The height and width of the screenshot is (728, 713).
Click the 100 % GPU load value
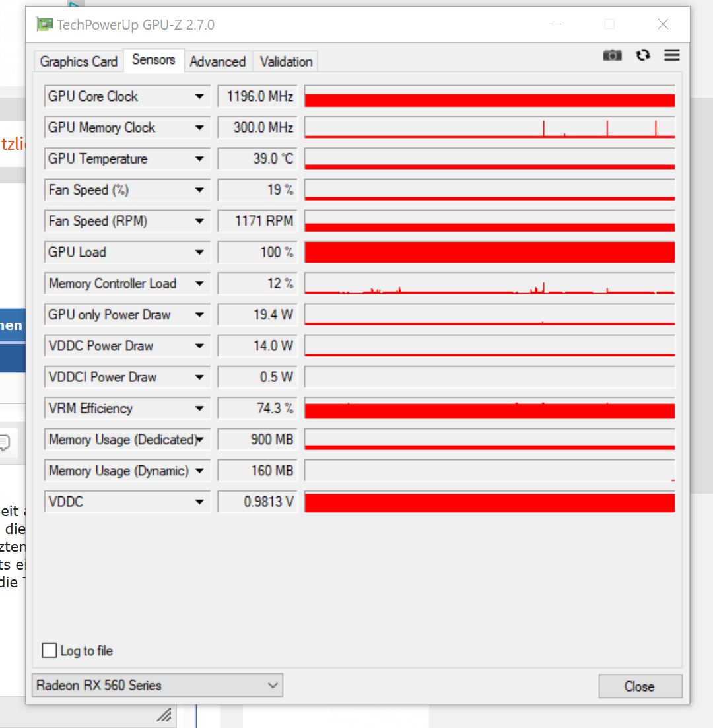257,252
